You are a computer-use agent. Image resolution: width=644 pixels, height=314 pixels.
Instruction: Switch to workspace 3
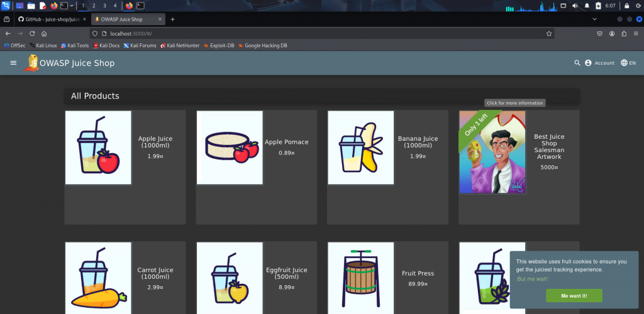(x=104, y=6)
